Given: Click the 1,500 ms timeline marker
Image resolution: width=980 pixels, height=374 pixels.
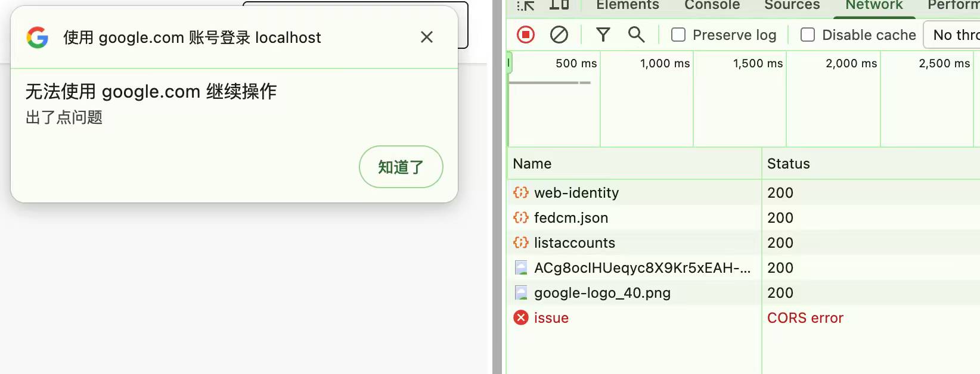Looking at the screenshot, I should [758, 63].
